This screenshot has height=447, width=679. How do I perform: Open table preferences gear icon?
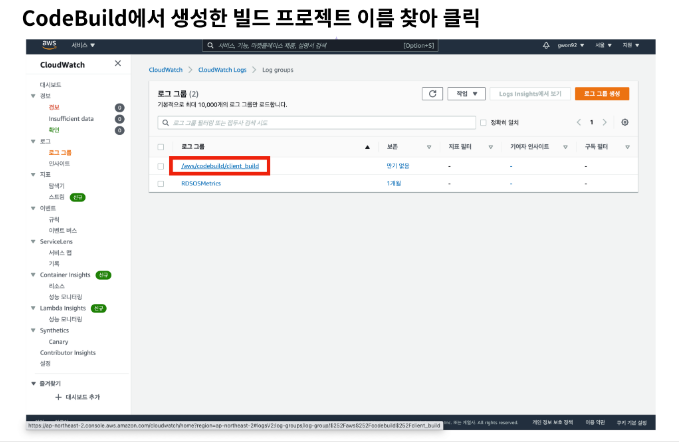tap(624, 122)
